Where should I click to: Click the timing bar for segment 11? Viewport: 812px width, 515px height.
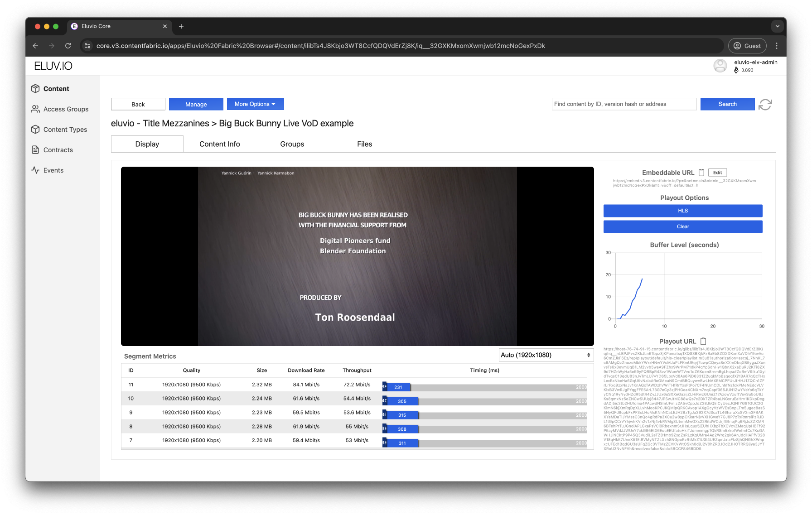coord(485,387)
